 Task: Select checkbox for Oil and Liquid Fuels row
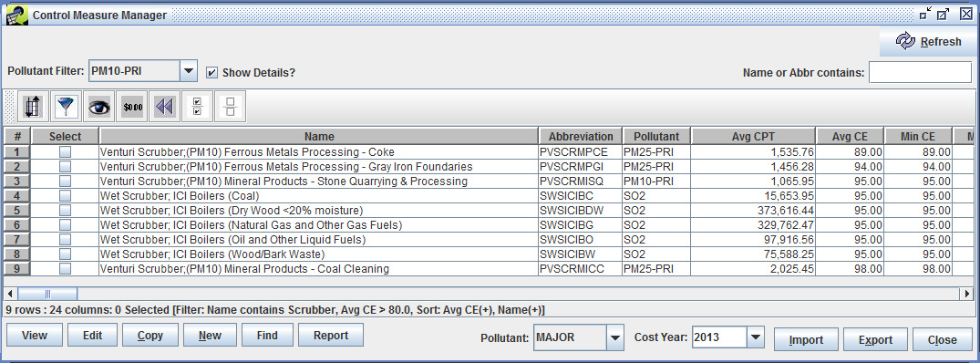click(x=65, y=239)
